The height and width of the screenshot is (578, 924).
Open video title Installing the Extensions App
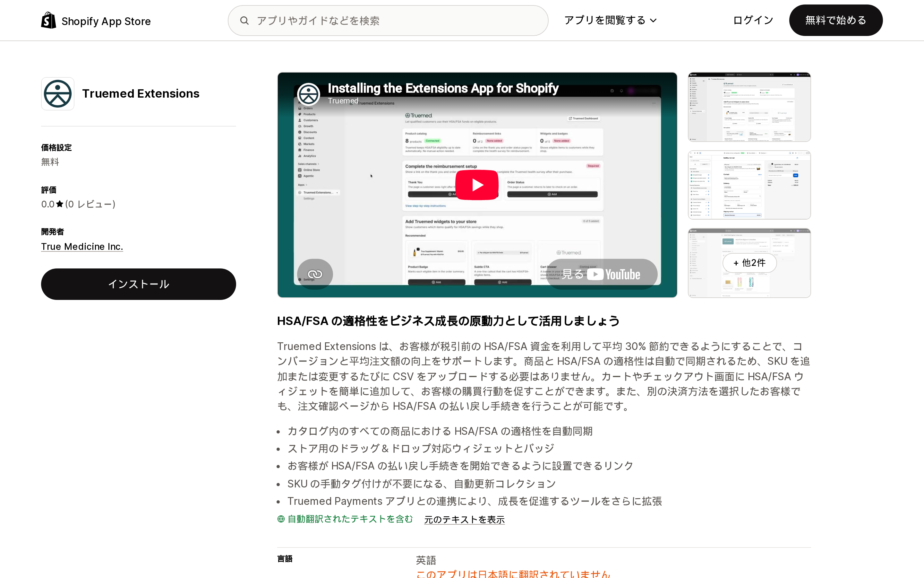(x=443, y=88)
